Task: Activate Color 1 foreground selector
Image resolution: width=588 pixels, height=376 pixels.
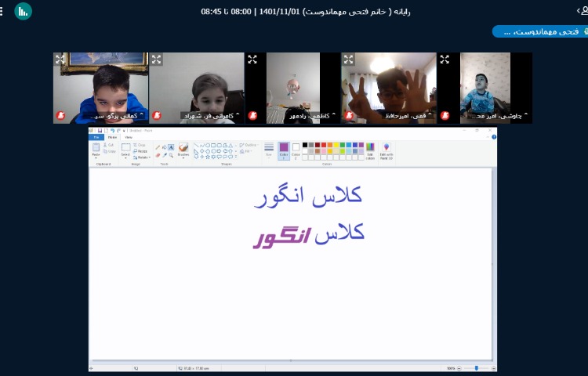Action: pos(284,151)
